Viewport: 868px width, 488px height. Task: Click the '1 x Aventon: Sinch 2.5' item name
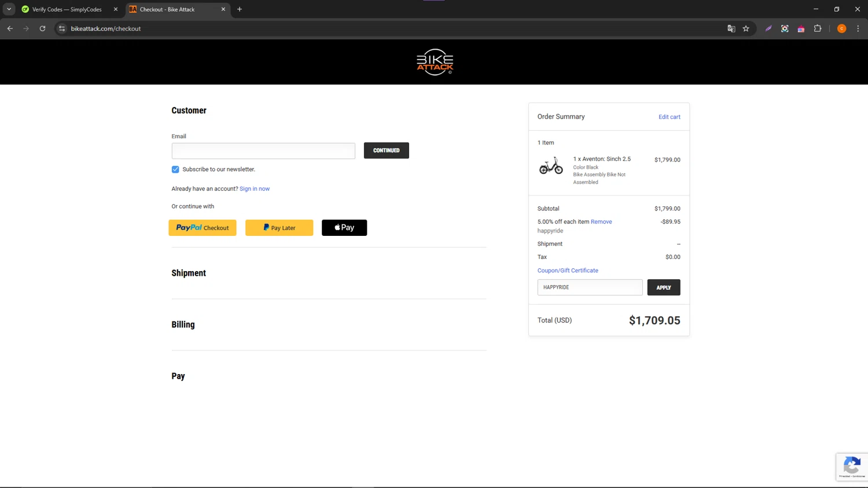point(602,159)
